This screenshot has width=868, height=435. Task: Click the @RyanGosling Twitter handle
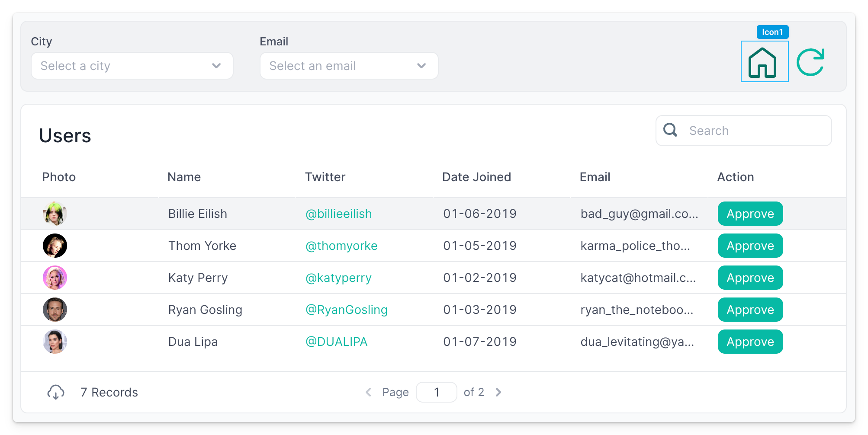click(346, 310)
